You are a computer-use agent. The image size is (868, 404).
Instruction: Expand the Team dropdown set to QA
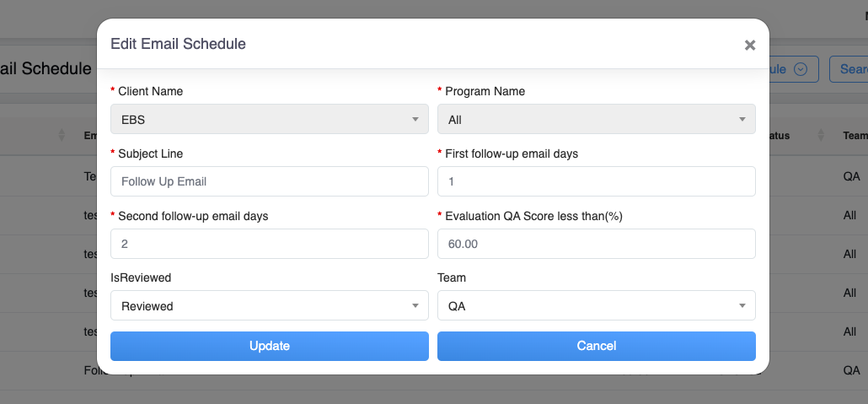click(x=596, y=306)
